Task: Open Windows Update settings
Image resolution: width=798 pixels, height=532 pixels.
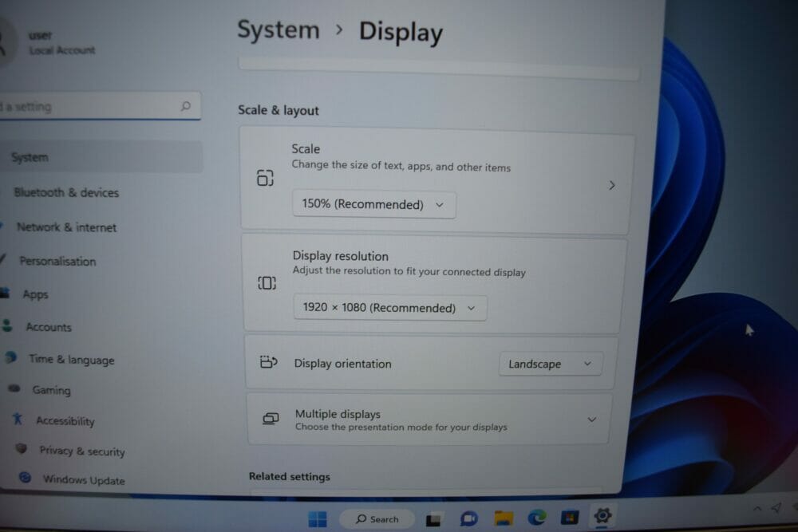Action: coord(84,480)
